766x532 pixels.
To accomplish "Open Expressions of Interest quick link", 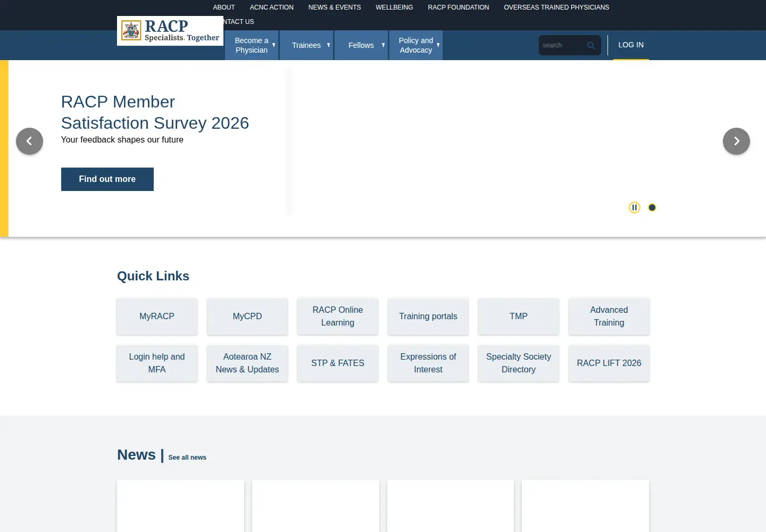I will (428, 363).
